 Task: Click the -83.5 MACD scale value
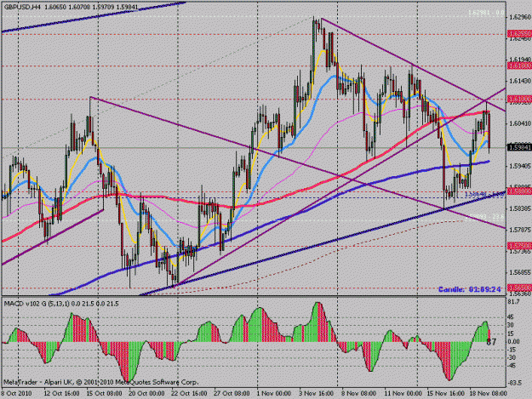click(515, 383)
